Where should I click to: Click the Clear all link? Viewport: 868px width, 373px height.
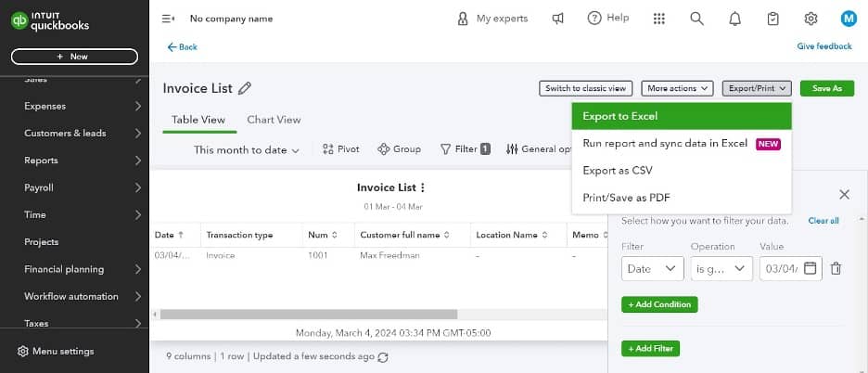click(x=823, y=221)
